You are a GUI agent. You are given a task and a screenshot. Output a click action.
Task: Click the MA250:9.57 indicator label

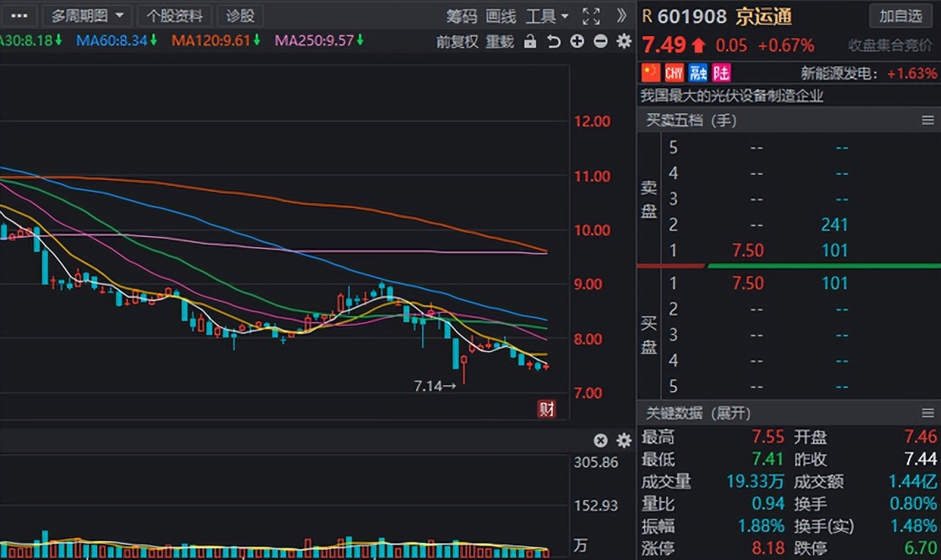pyautogui.click(x=319, y=40)
